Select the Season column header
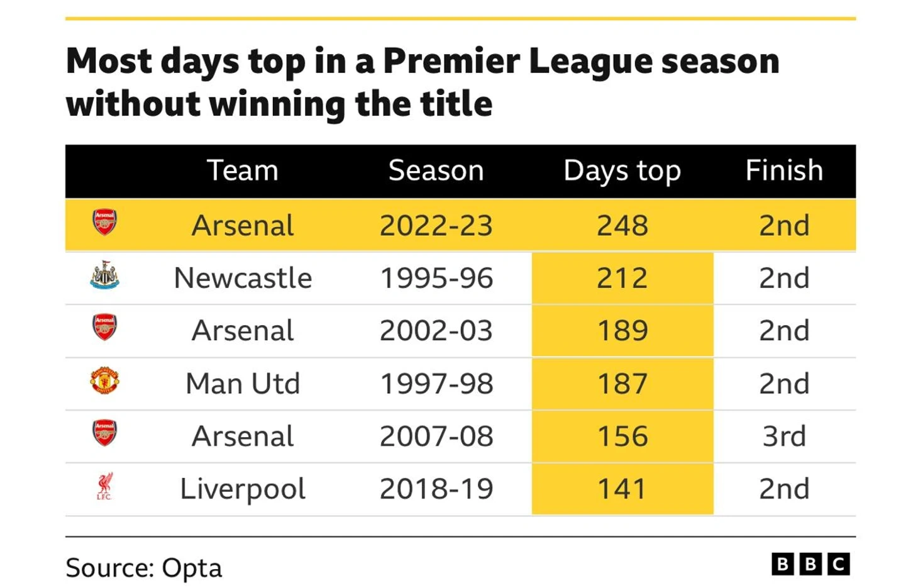The image size is (918, 588). tap(436, 170)
